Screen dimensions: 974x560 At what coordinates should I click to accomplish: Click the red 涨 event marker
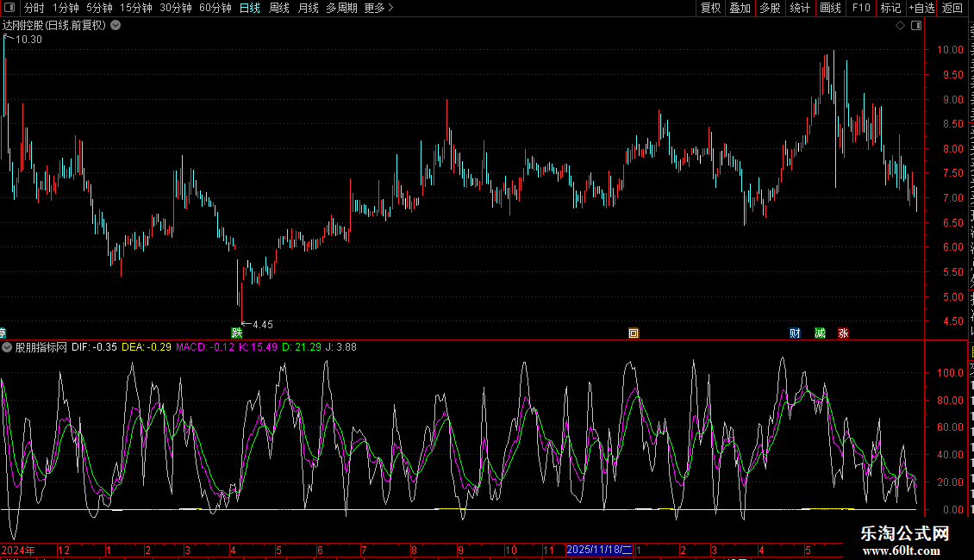click(843, 333)
